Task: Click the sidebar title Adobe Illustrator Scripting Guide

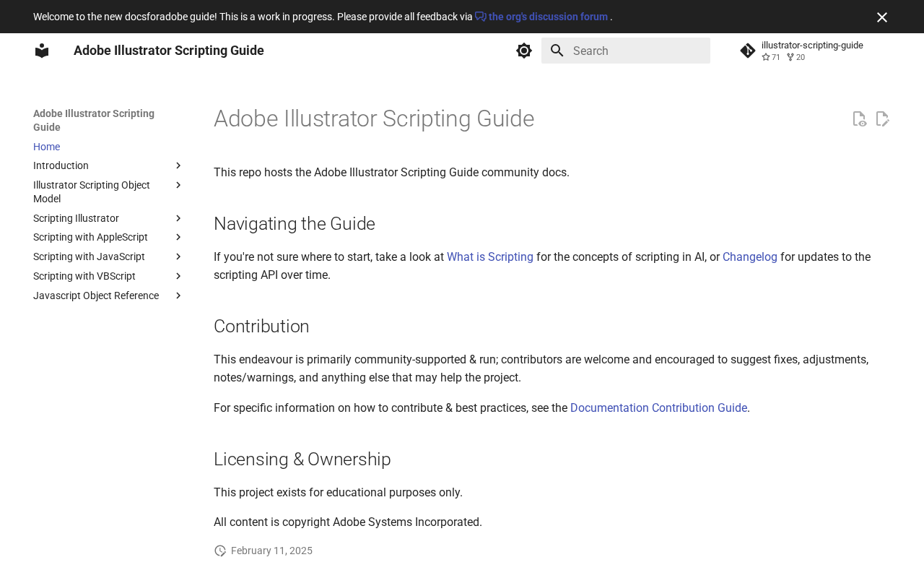Action: [94, 121]
